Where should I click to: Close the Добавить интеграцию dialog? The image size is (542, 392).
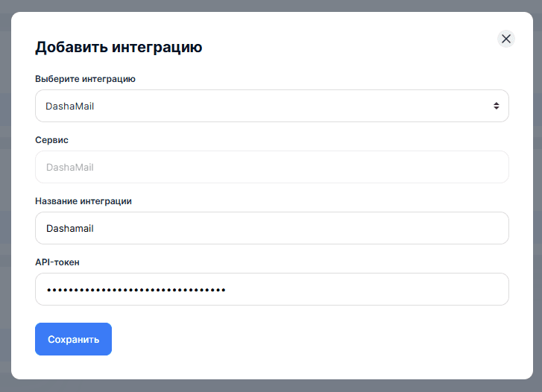(506, 39)
